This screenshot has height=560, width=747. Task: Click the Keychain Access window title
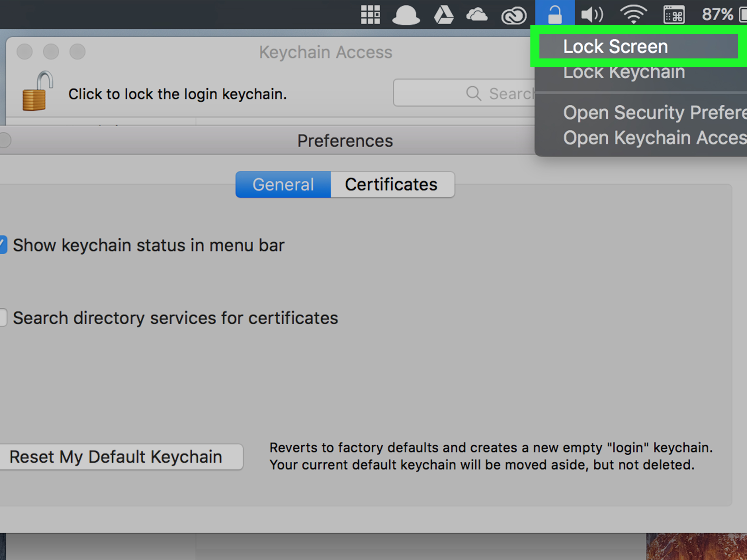pos(326,52)
